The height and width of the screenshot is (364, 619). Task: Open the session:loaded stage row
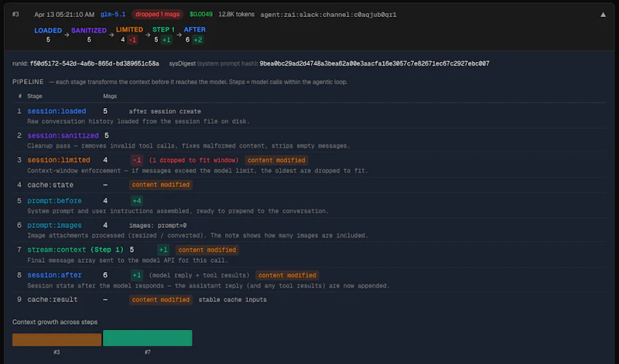pyautogui.click(x=309, y=116)
